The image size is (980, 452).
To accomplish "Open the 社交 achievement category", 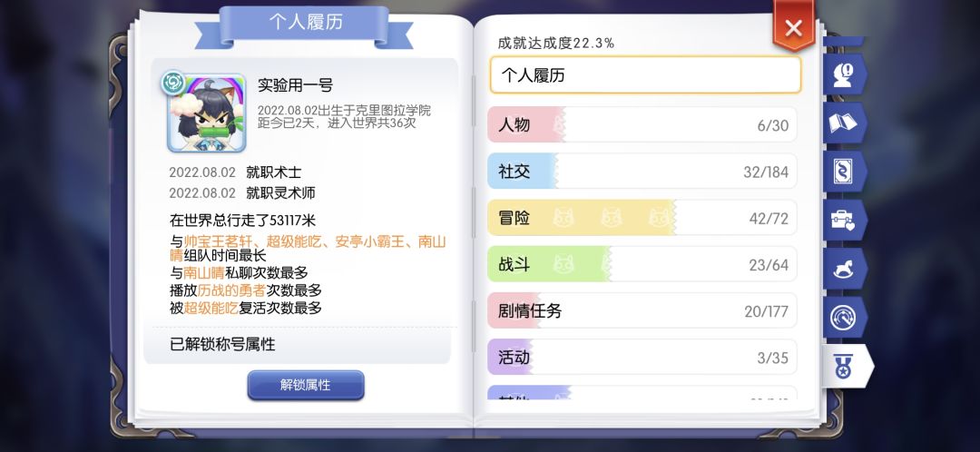I will [642, 172].
